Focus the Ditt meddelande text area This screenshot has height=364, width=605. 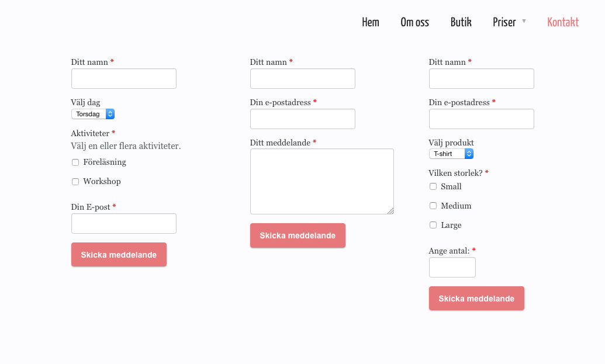coord(322,181)
